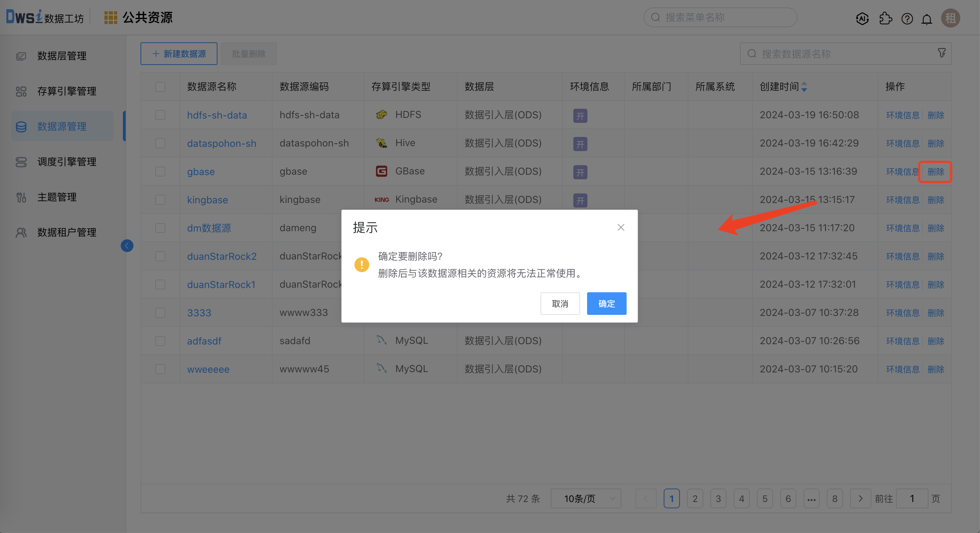Check the checkbox for gbase row
Viewport: 980px width, 533px height.
[x=160, y=172]
